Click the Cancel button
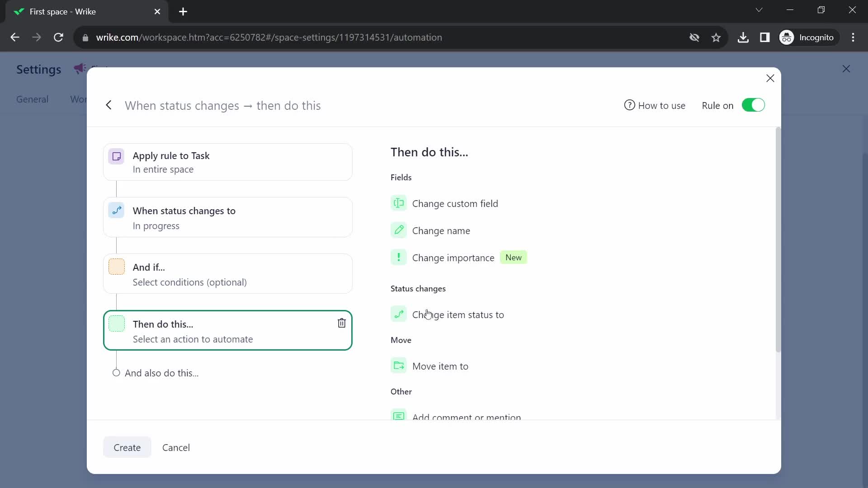The height and width of the screenshot is (488, 868). [176, 447]
